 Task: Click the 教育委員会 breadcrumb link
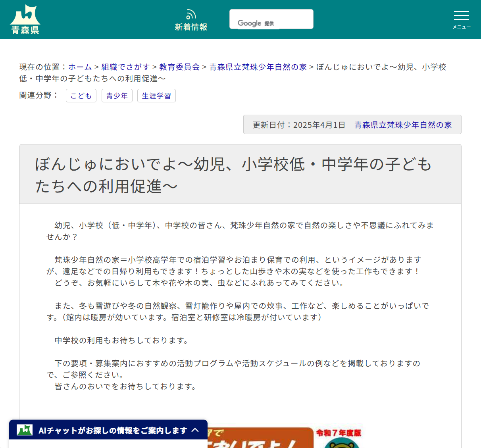(x=179, y=67)
